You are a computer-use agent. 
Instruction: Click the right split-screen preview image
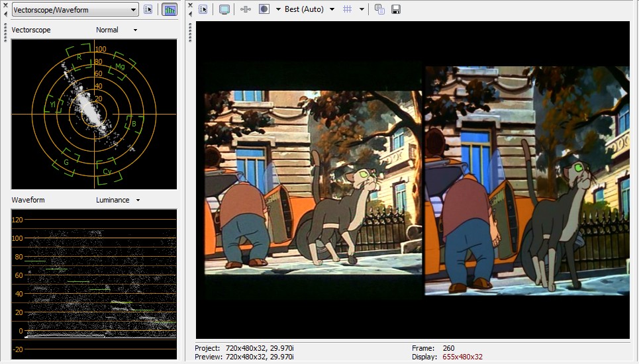(x=527, y=181)
